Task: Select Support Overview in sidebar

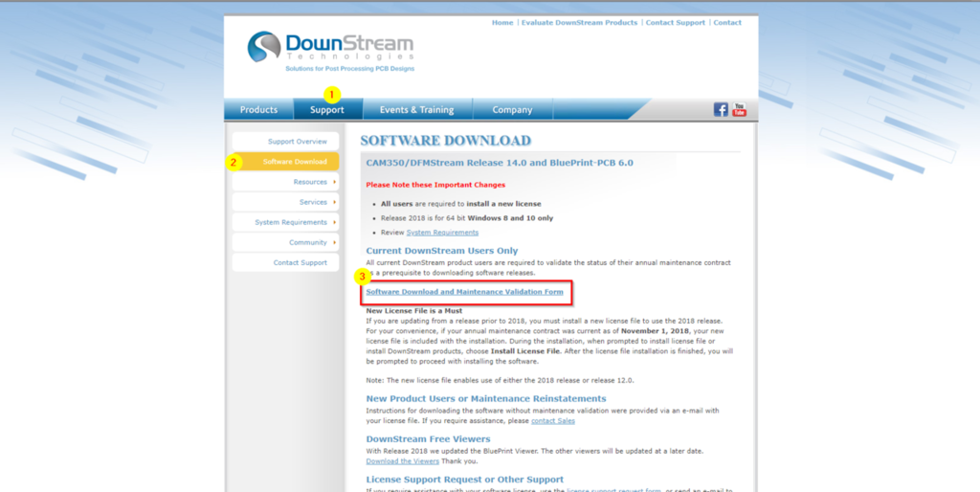Action: pyautogui.click(x=285, y=142)
